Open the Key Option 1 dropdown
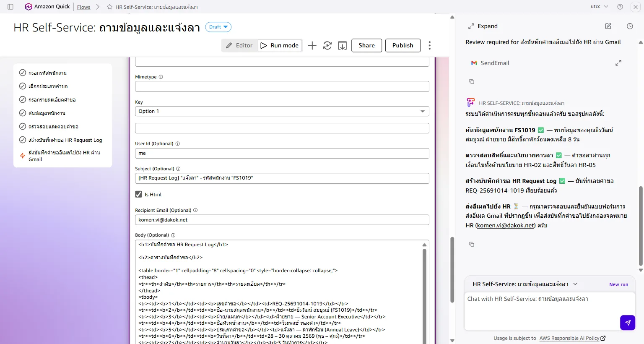The image size is (644, 344). (282, 111)
